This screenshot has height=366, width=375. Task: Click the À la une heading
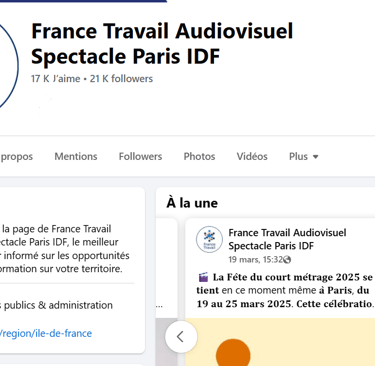coord(192,203)
